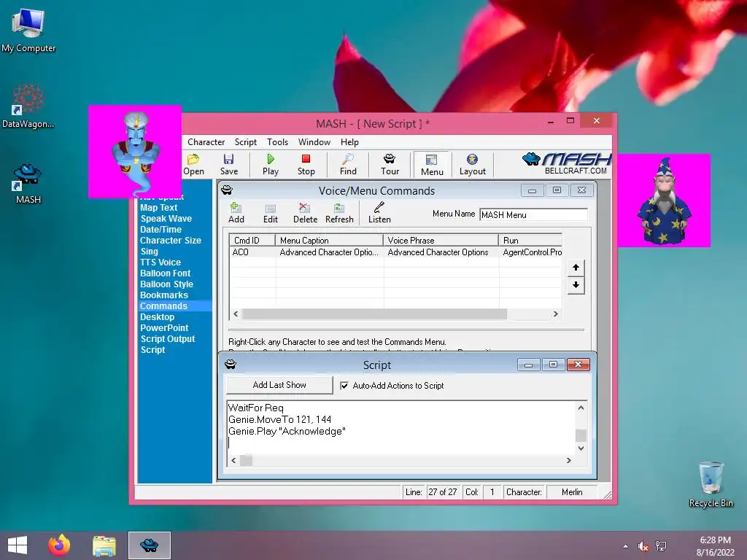Sort by the Menu Caption column header

[x=329, y=241]
